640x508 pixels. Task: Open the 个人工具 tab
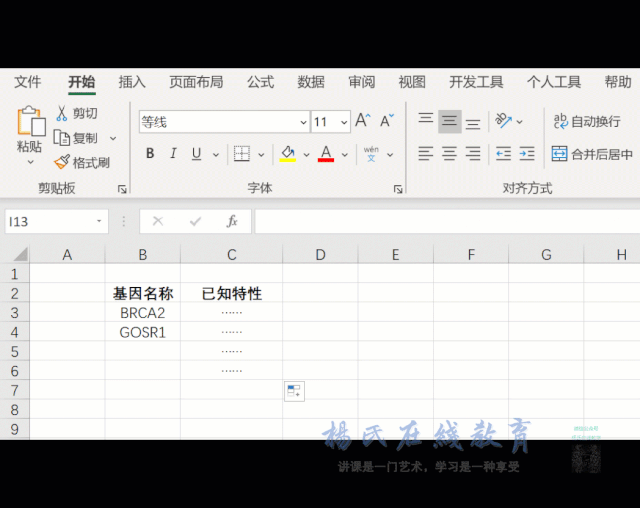pyautogui.click(x=554, y=82)
